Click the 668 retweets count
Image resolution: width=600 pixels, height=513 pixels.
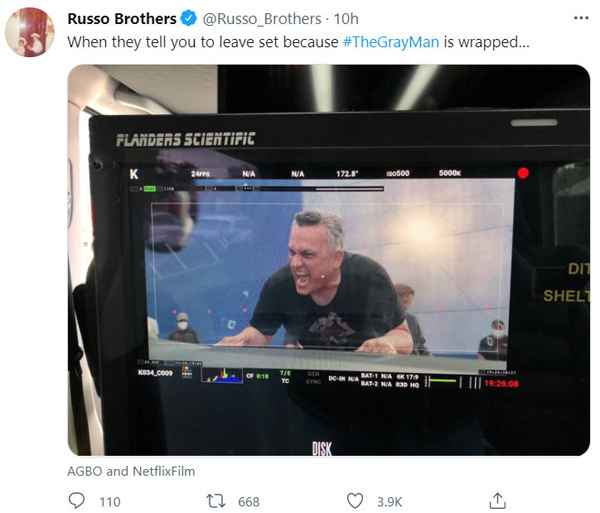[249, 502]
